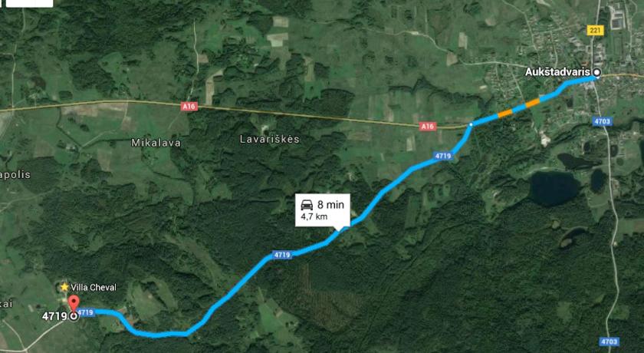The width and height of the screenshot is (644, 353).
Task: Click the Lavariškės place label
Action: coord(270,140)
